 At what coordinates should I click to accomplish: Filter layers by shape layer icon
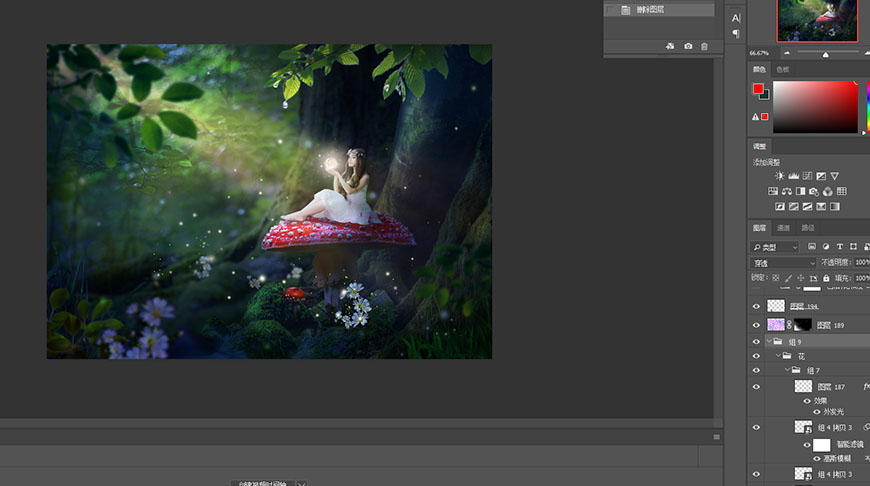(853, 246)
